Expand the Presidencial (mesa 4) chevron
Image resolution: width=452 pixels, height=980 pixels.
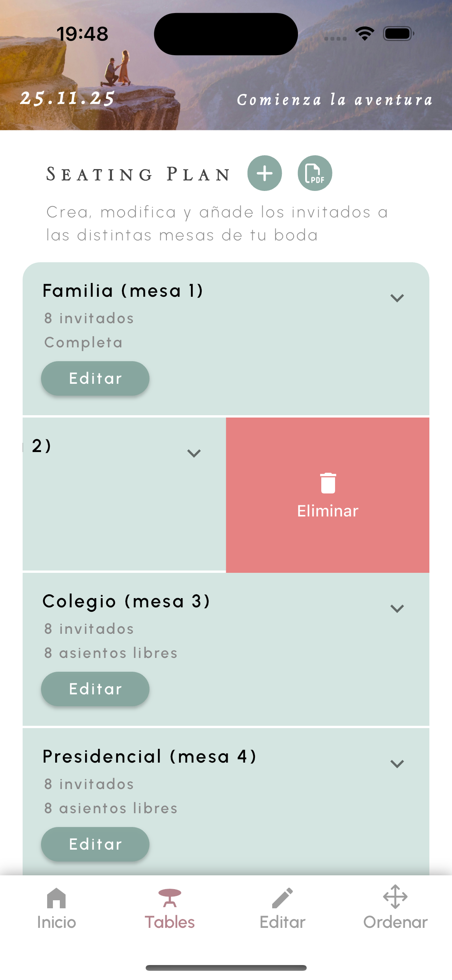point(397,764)
